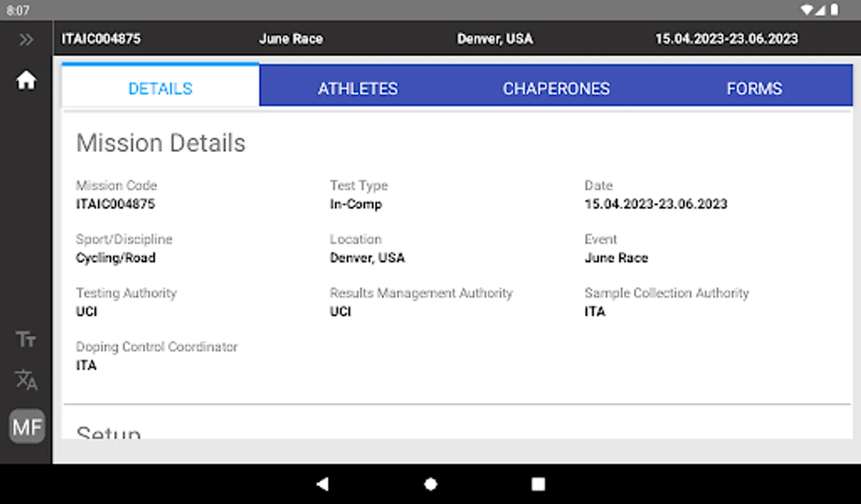Open Android recent apps square button
Screen dimensions: 861x504
pos(538,484)
